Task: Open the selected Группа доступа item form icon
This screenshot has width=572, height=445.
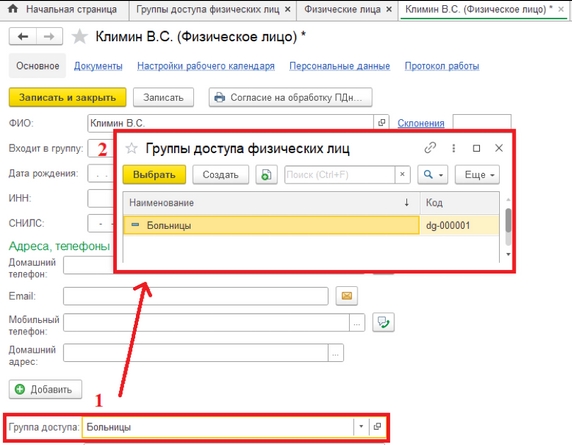Action: [377, 426]
